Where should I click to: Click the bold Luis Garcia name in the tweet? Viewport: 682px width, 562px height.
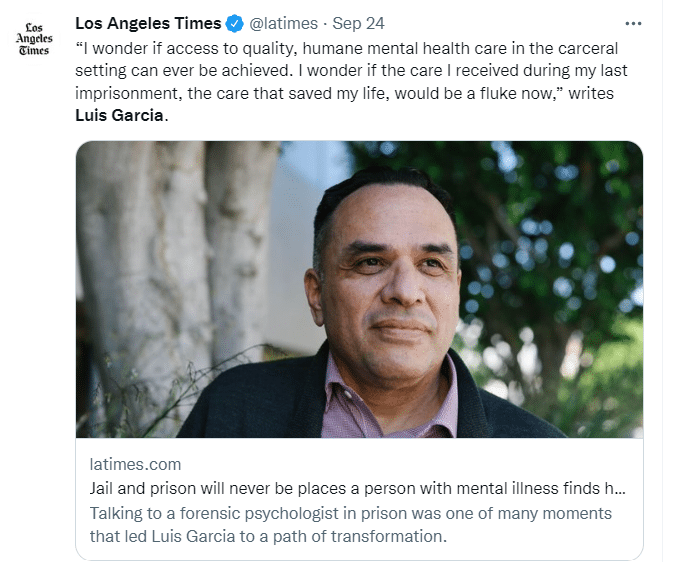119,114
